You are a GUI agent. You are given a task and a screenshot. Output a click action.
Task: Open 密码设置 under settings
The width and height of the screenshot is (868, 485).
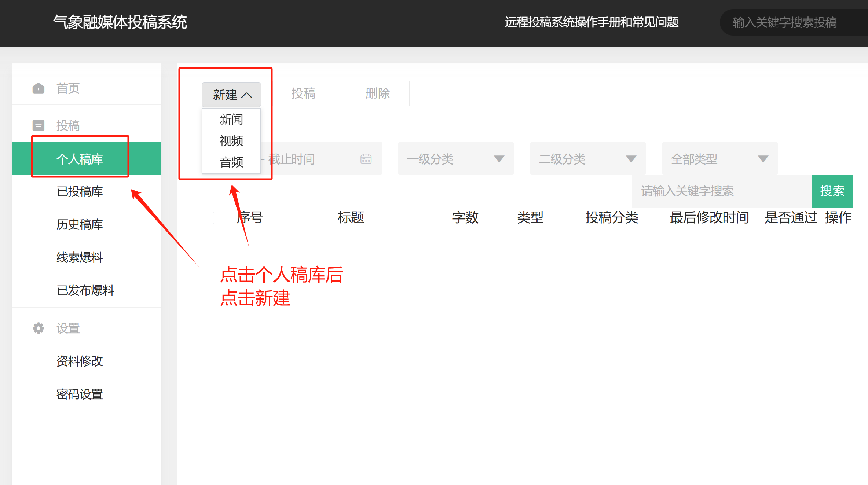[80, 394]
